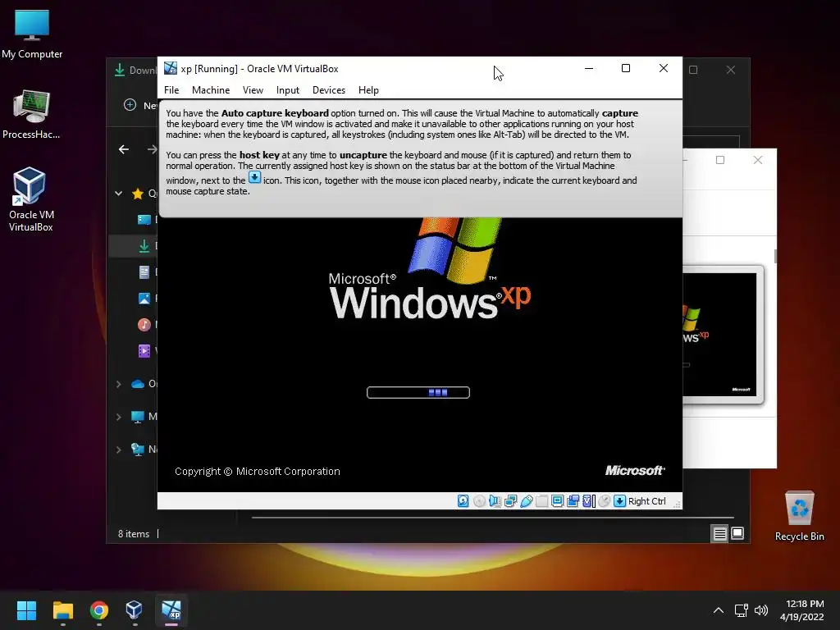Open the Help menu

point(368,90)
